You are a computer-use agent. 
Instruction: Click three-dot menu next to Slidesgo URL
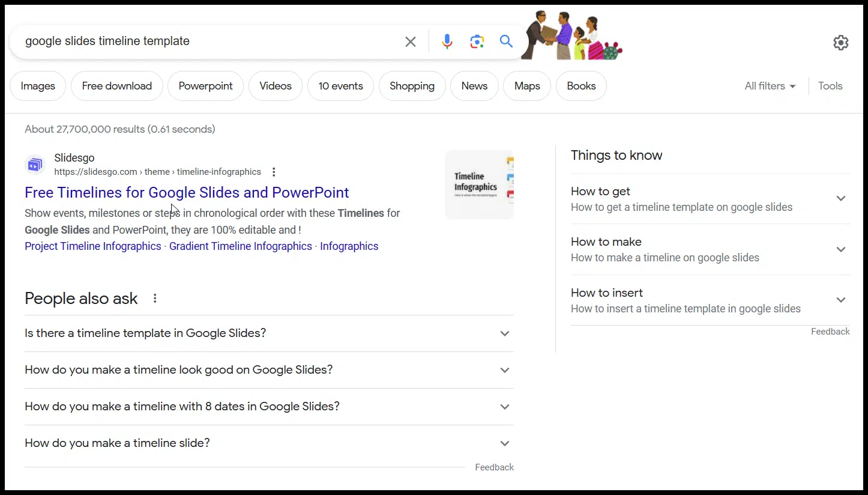[x=274, y=172]
